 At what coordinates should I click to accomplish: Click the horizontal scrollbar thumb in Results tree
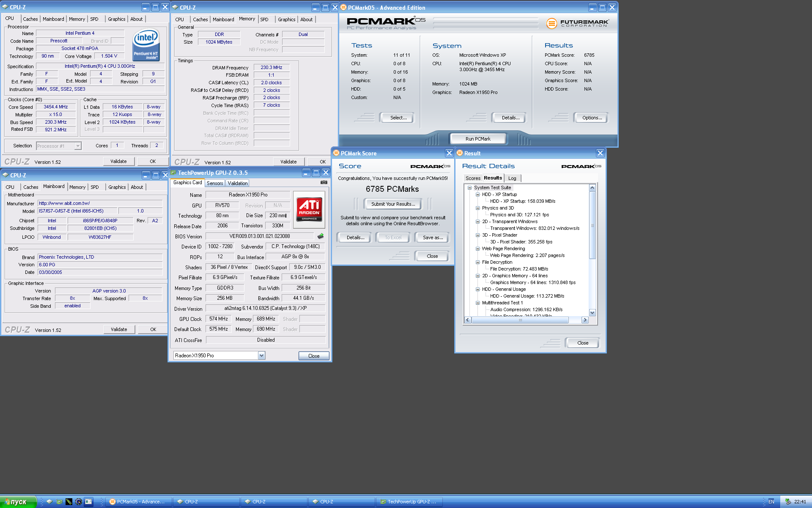coord(520,320)
